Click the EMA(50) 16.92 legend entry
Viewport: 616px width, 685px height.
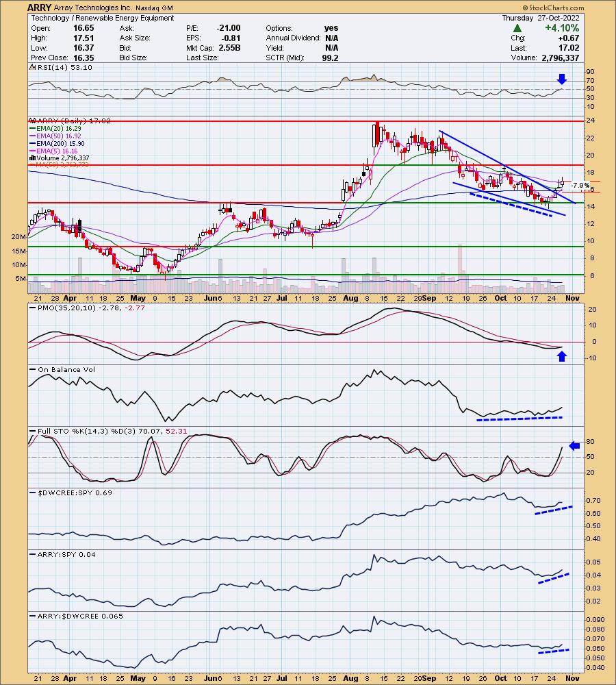pos(55,136)
